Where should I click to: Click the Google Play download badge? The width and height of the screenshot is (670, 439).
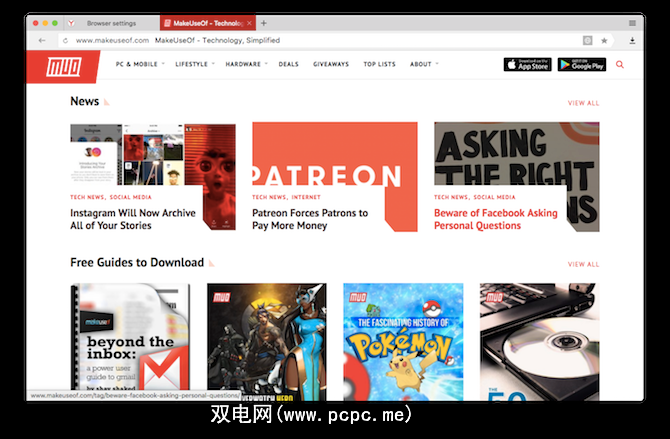[x=582, y=65]
